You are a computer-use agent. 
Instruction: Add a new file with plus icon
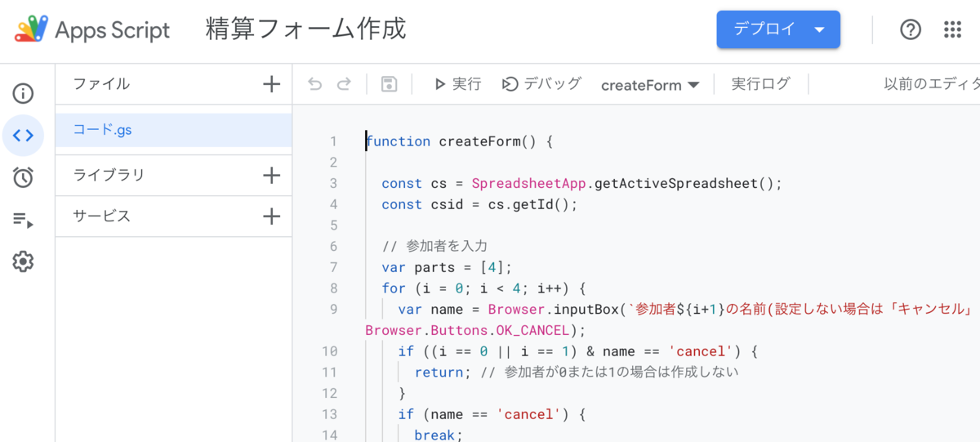tap(271, 84)
